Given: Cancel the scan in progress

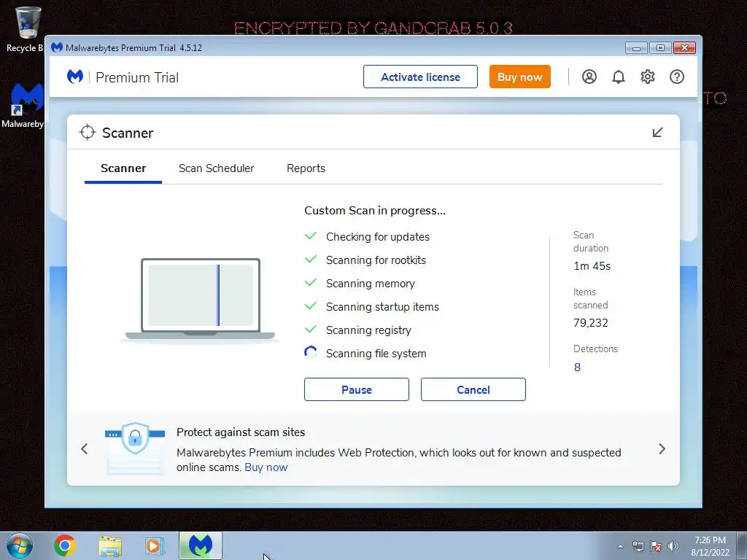Looking at the screenshot, I should pyautogui.click(x=473, y=389).
